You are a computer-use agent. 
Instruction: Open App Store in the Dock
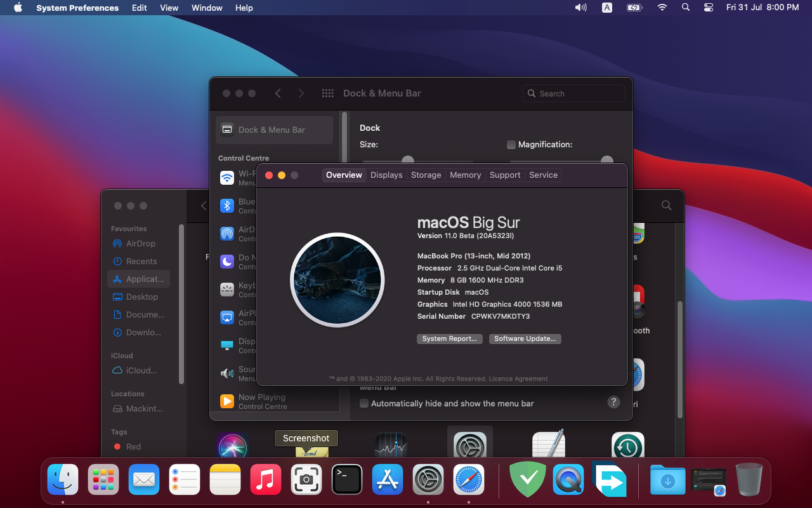[x=388, y=479]
